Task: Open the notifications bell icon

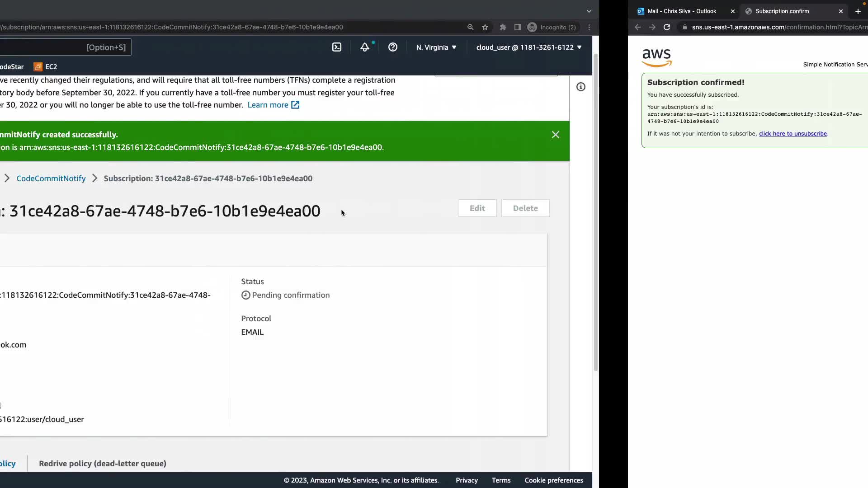Action: coord(365,47)
